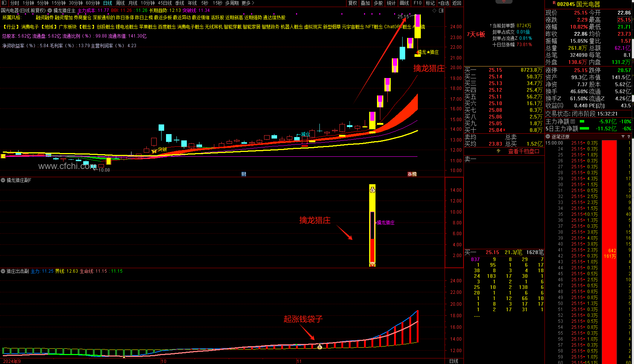Select the 季线 quarterly period tab

[x=179, y=3]
